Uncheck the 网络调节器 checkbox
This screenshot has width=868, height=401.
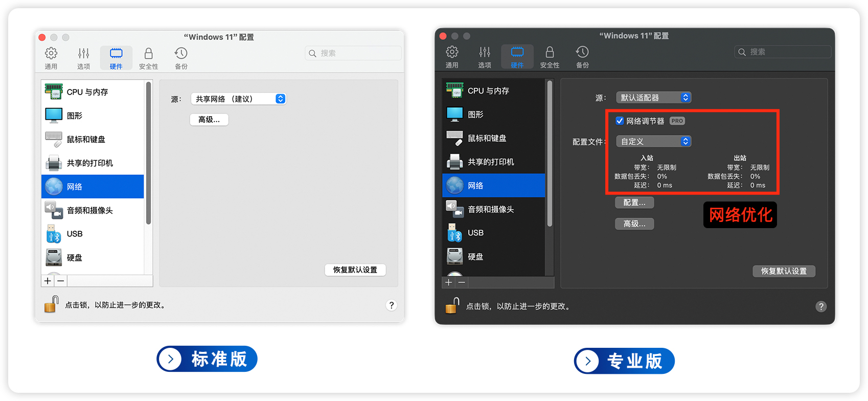point(620,121)
